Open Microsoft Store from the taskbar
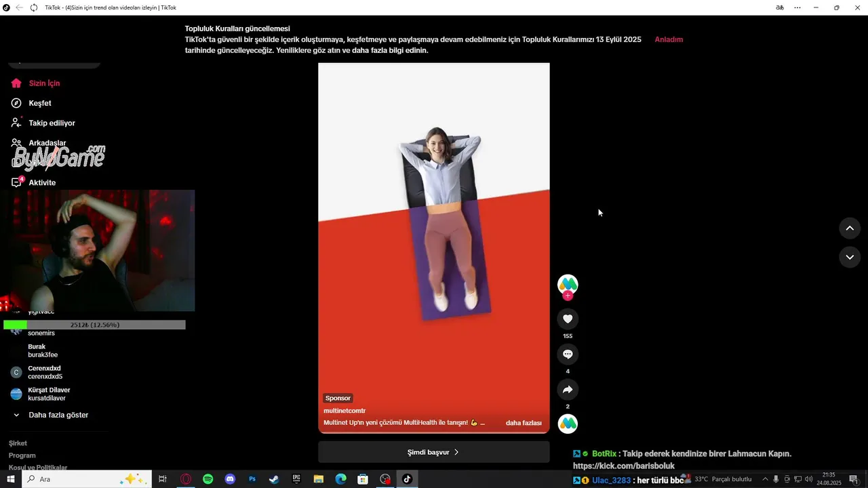This screenshot has height=488, width=868. [363, 479]
